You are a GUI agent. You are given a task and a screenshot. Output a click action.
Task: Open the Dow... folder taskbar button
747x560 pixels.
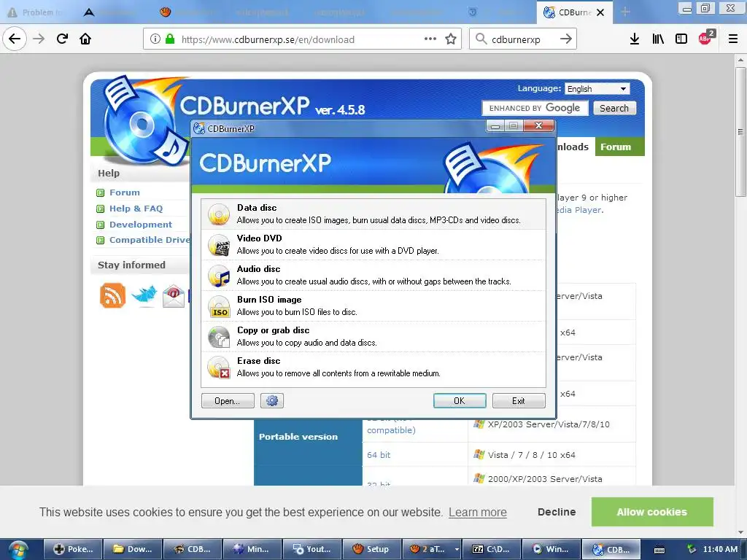click(133, 549)
